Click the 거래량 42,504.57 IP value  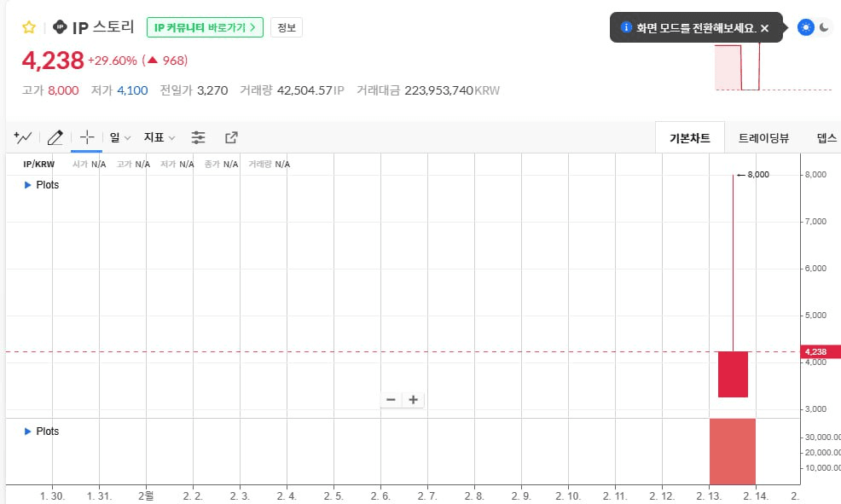click(310, 90)
